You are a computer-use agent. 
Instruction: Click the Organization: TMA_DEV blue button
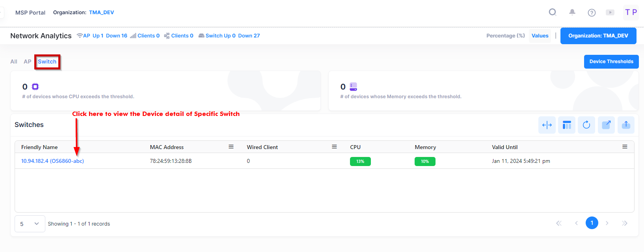click(x=598, y=35)
